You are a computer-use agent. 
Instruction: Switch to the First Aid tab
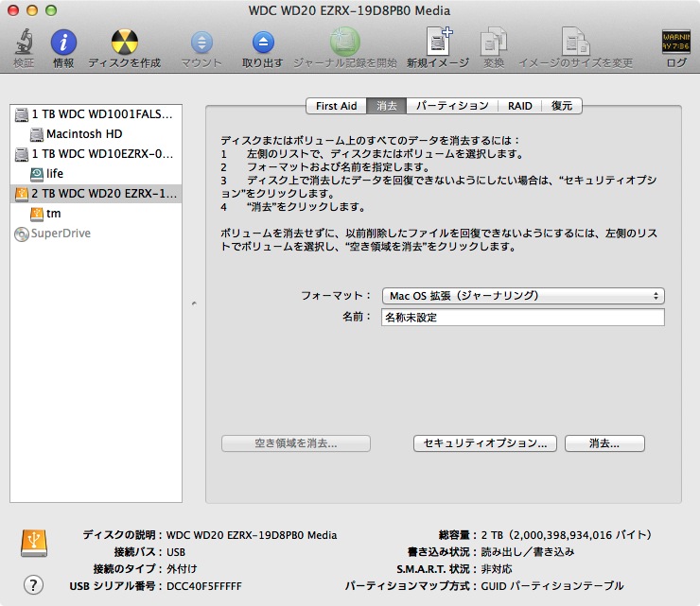[x=336, y=106]
